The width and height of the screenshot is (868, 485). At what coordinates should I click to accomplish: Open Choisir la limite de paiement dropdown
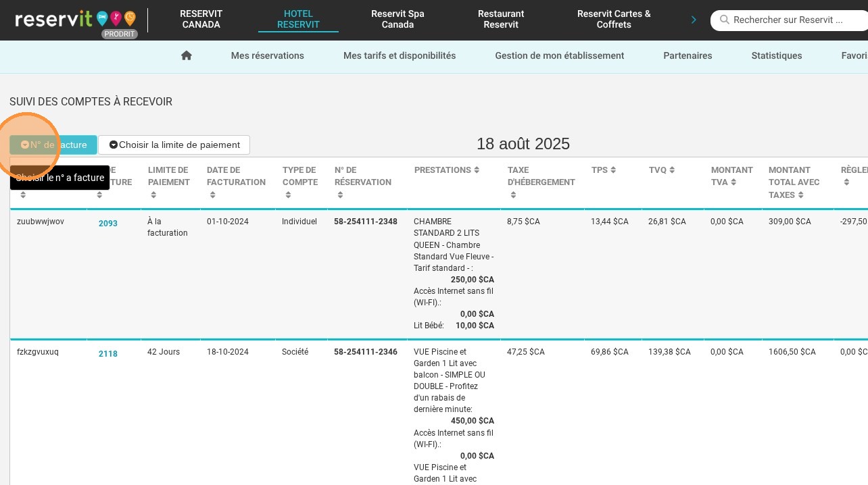[x=174, y=145]
